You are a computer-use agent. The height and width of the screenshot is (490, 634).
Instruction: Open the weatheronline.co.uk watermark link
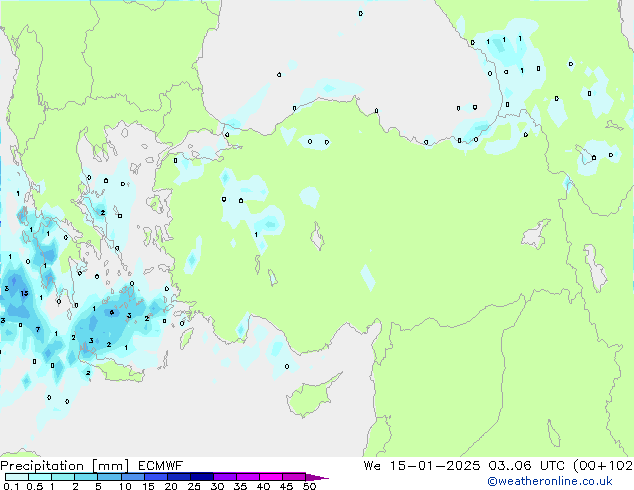pyautogui.click(x=564, y=481)
